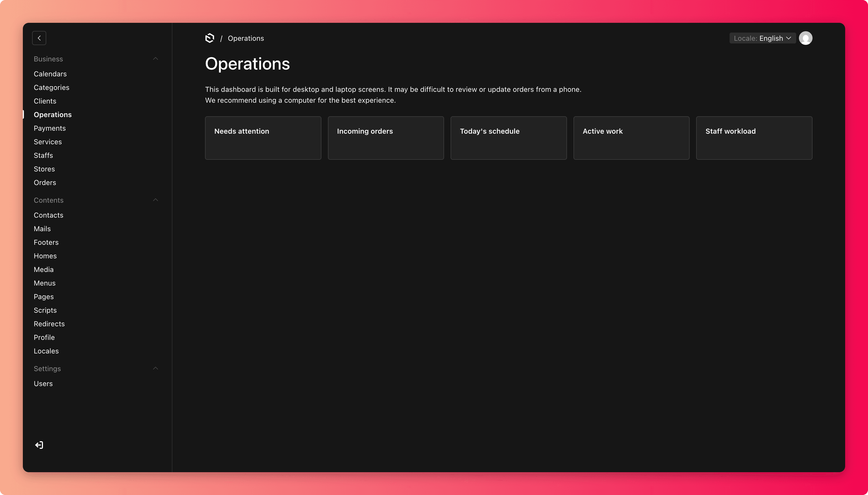
Task: Go to Mails page
Action: 42,229
